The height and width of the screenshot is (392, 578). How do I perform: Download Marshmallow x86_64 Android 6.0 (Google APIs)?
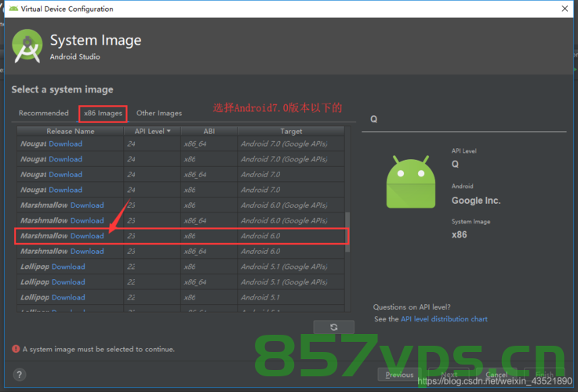point(87,220)
